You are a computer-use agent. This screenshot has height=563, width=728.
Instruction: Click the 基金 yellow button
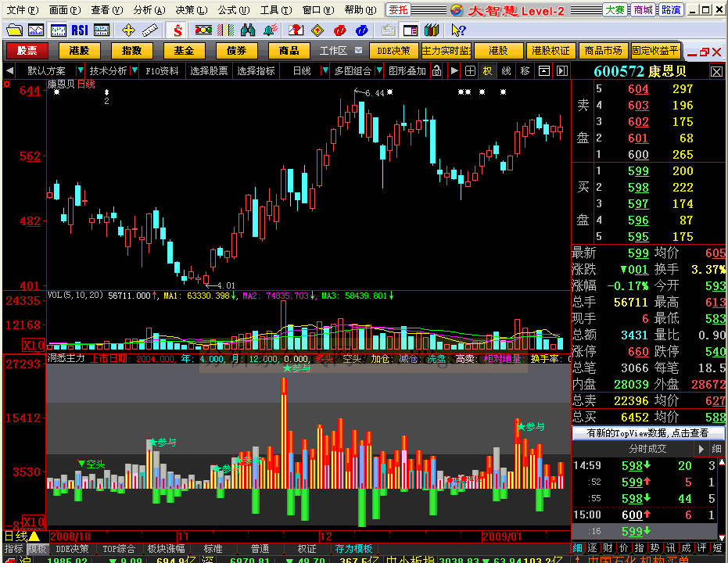(x=184, y=51)
